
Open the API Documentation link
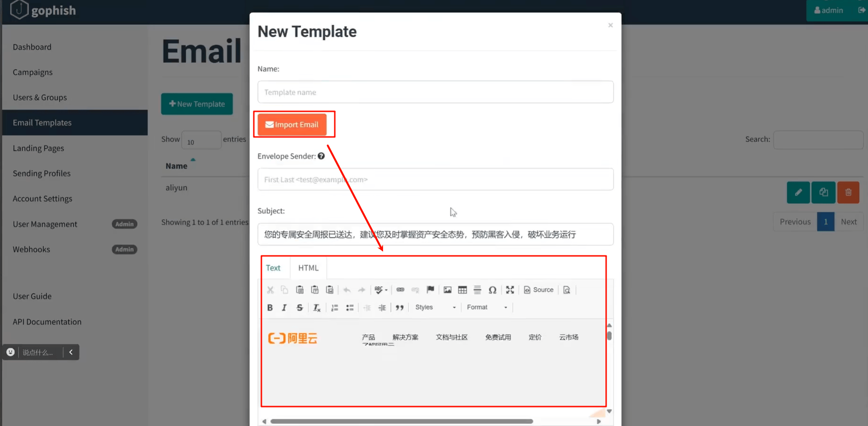47,322
